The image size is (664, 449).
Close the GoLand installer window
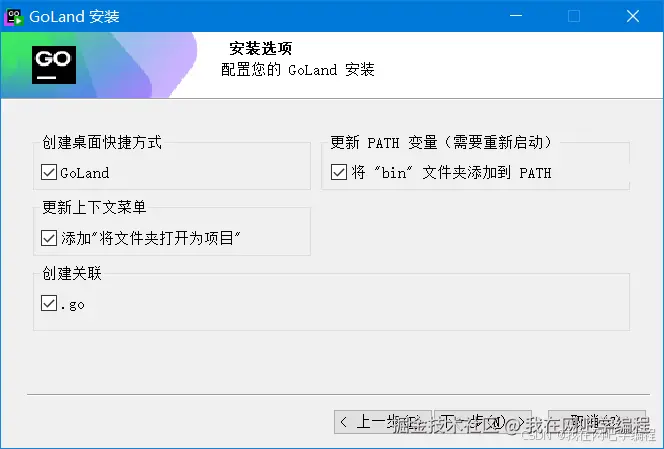[x=633, y=16]
